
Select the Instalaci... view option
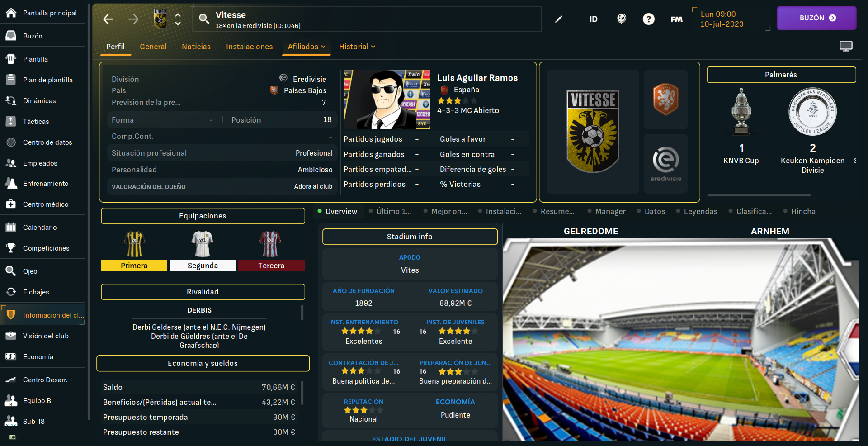(500, 211)
